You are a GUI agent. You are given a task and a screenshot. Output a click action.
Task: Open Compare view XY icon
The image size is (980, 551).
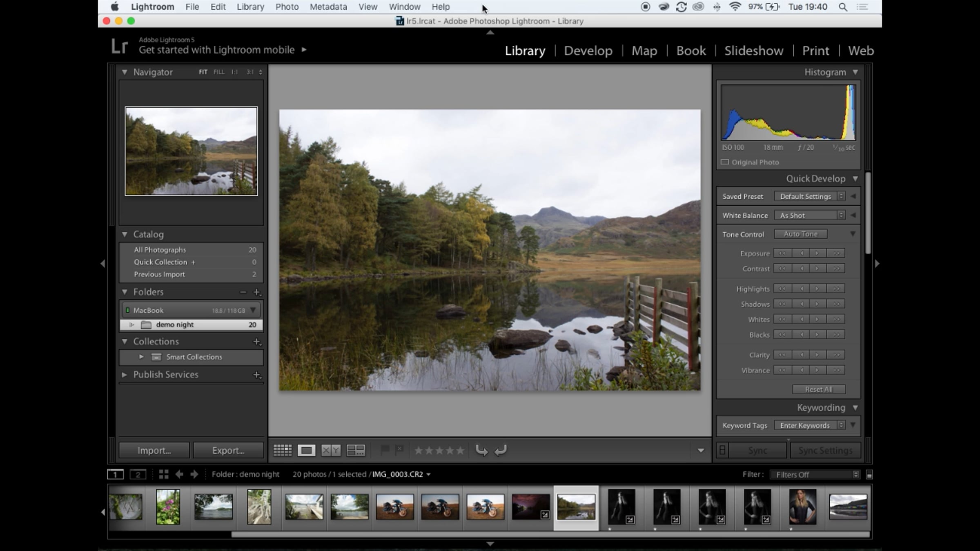pyautogui.click(x=330, y=450)
